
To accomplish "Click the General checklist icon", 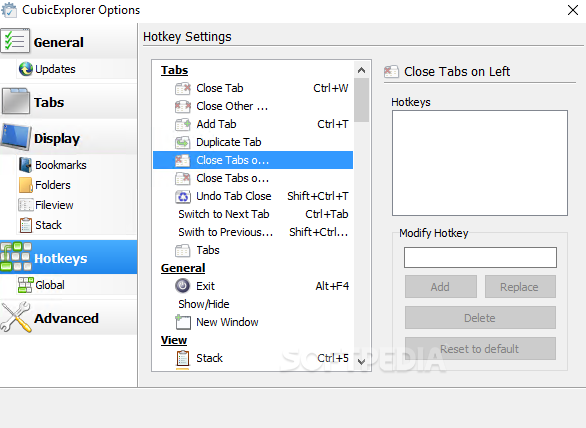I will [x=15, y=40].
